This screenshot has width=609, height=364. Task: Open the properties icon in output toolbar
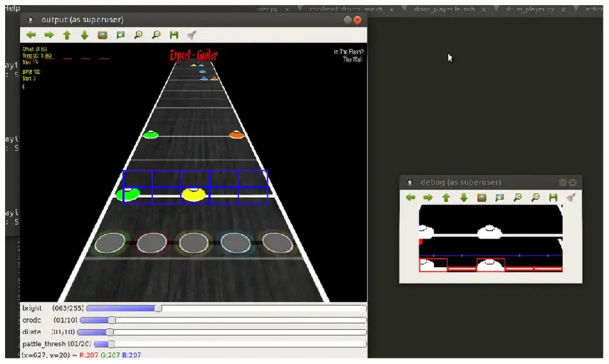point(192,35)
